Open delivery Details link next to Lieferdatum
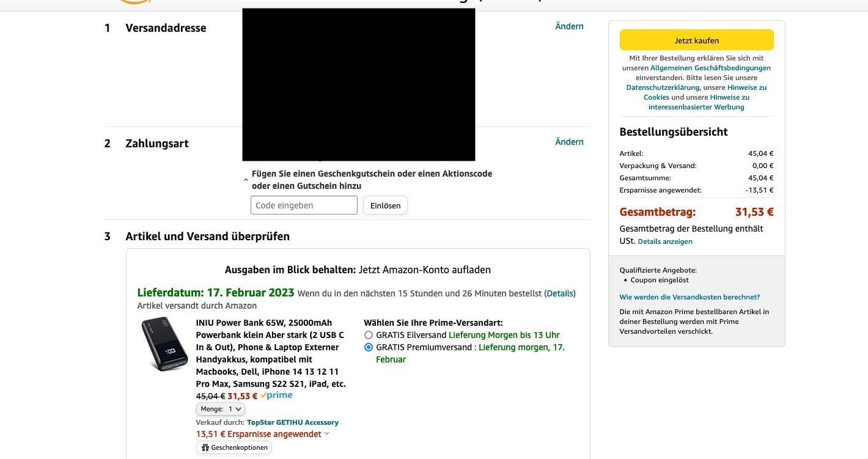 (x=560, y=293)
